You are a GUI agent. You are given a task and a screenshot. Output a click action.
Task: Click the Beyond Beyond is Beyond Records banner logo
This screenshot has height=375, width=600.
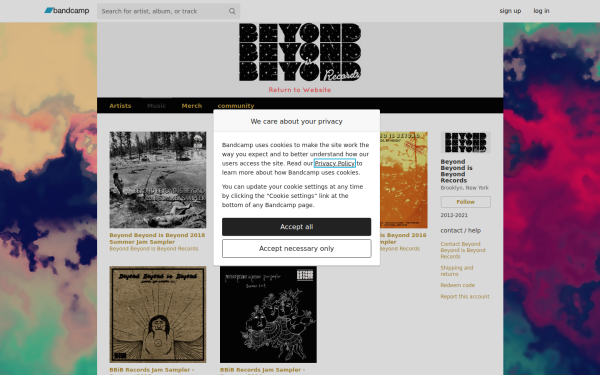tap(300, 52)
